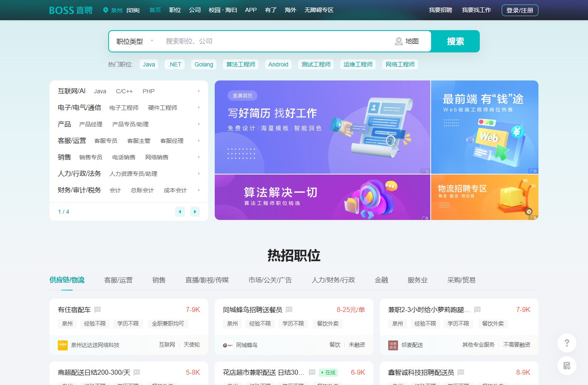The width and height of the screenshot is (588, 385).
Task: Expand the 产品 category arrow
Action: point(199,124)
